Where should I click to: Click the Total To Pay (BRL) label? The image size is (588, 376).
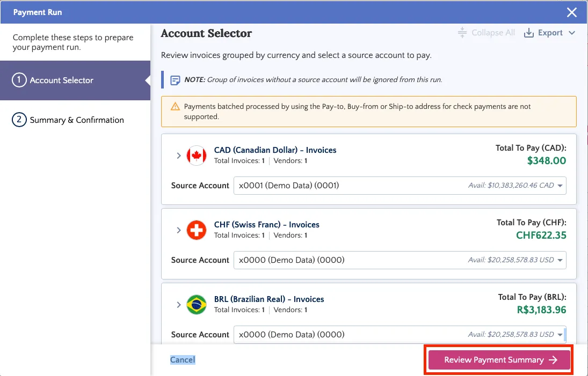532,297
